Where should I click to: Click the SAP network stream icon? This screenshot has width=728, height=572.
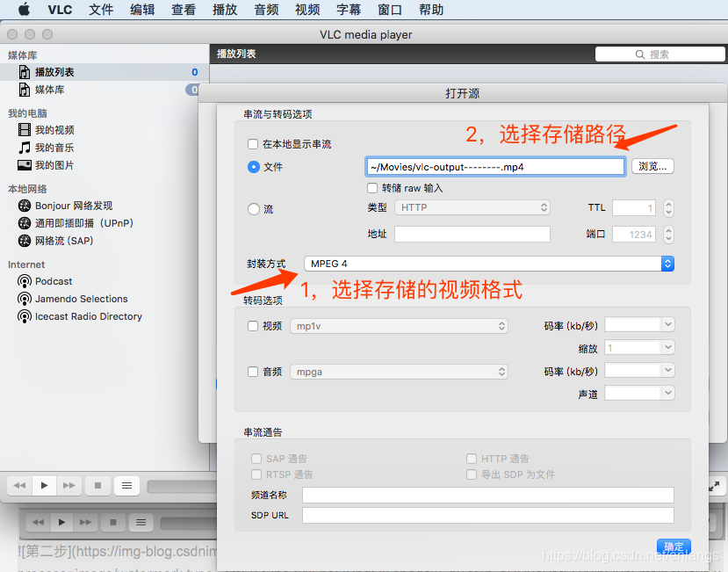pyautogui.click(x=24, y=241)
